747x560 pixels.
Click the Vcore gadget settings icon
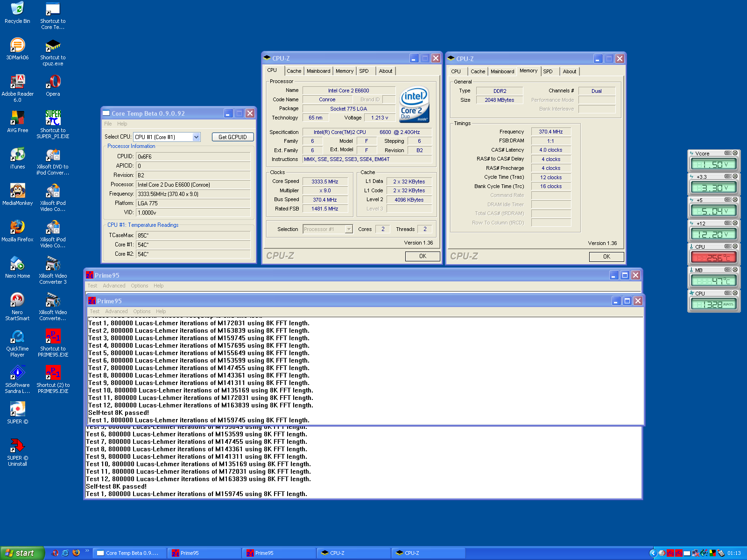(727, 153)
